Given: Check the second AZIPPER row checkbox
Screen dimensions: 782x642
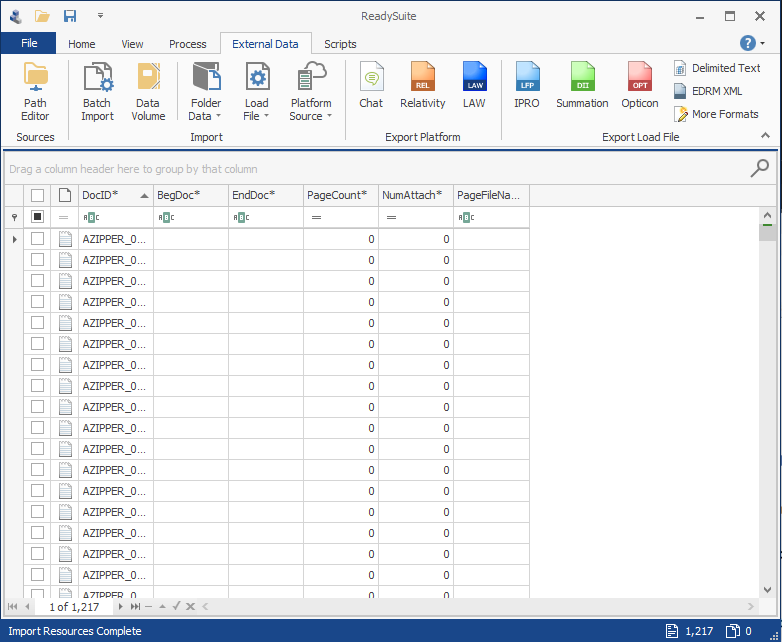Looking at the screenshot, I should point(37,260).
